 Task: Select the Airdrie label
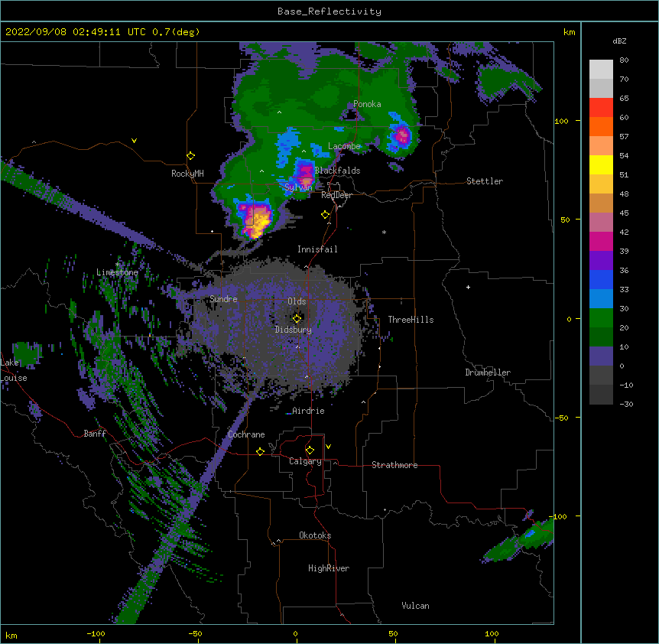coord(308,411)
